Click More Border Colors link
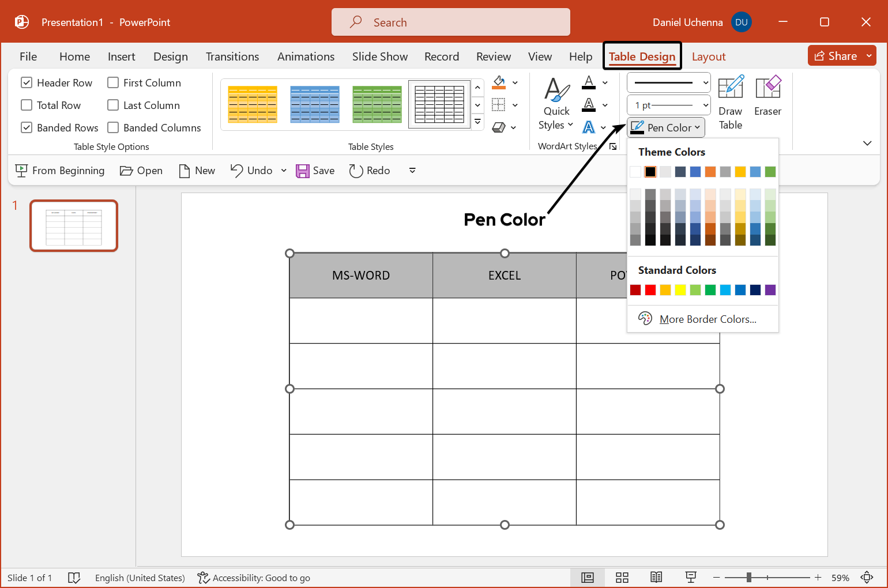 click(708, 319)
